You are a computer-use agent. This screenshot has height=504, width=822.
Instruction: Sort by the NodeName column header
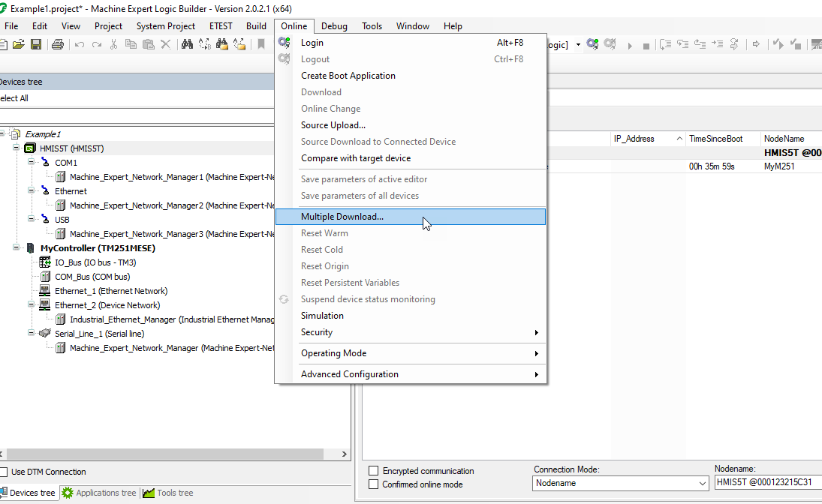pos(791,139)
